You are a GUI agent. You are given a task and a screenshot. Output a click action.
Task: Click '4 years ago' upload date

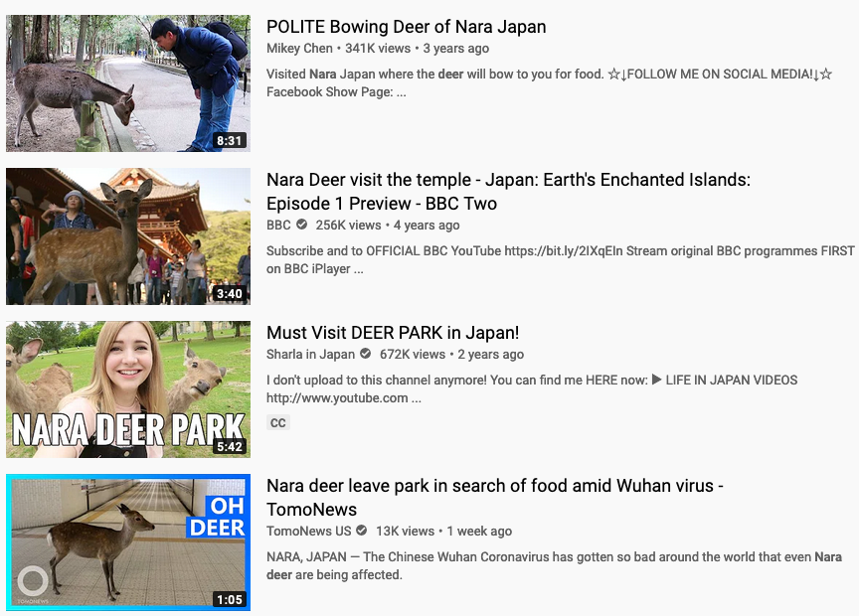(427, 226)
